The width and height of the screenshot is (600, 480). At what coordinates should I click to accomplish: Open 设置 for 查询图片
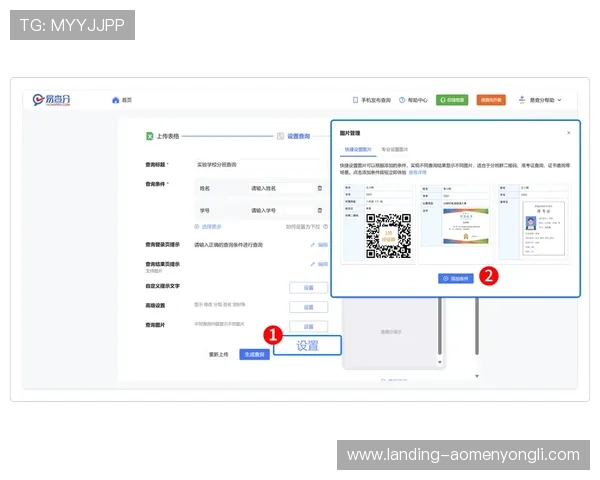[x=308, y=326]
